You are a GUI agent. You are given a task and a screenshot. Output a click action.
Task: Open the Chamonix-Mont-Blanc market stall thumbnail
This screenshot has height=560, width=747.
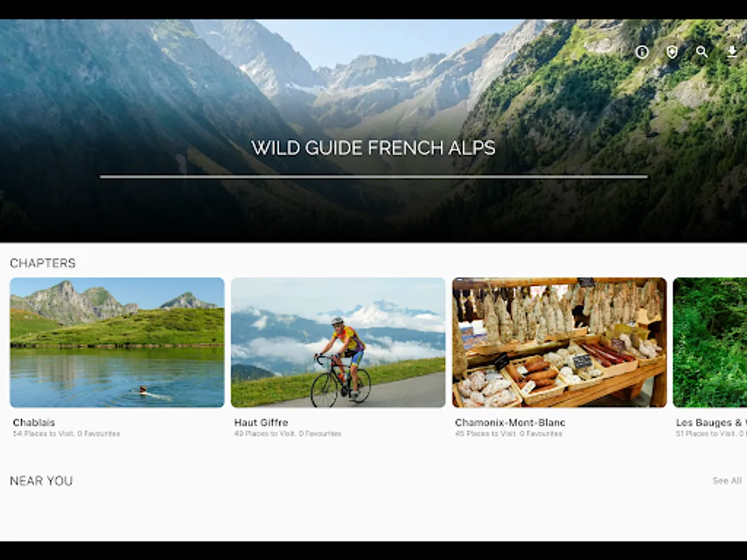tap(559, 342)
